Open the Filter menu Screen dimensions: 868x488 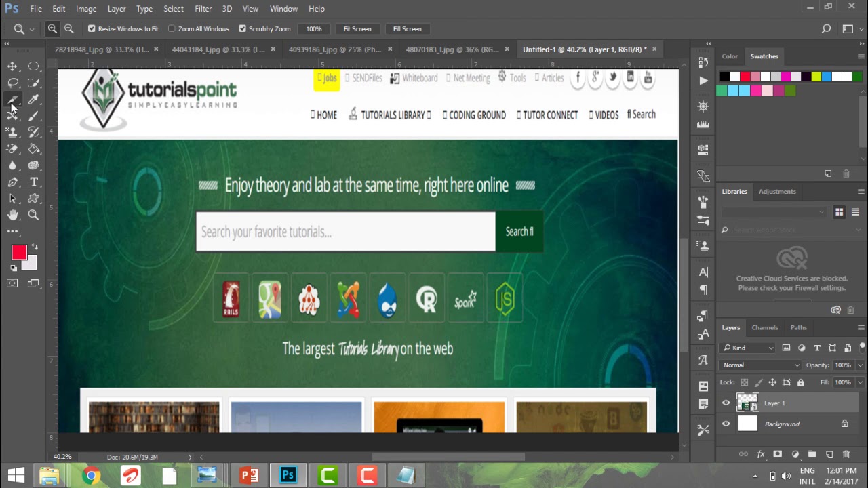pyautogui.click(x=203, y=9)
